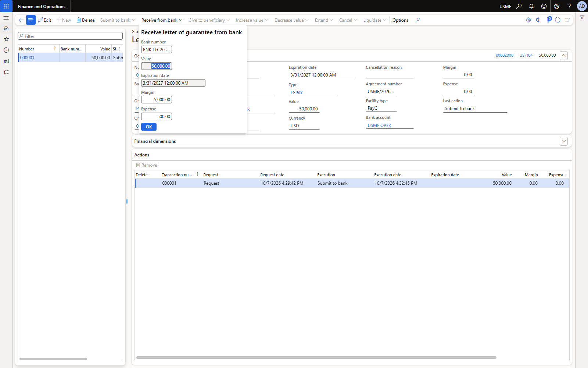Expand the Financial dimensions section
Viewport: 588px width, 368px height.
(x=564, y=141)
